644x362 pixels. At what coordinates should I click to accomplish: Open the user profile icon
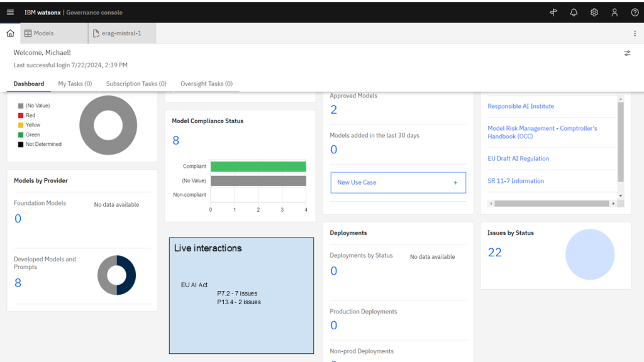(x=614, y=12)
